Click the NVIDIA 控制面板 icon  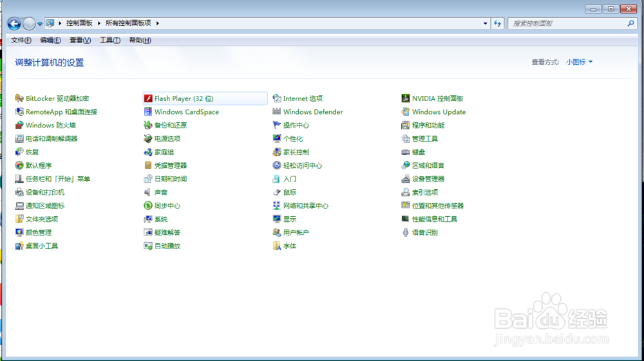[405, 98]
